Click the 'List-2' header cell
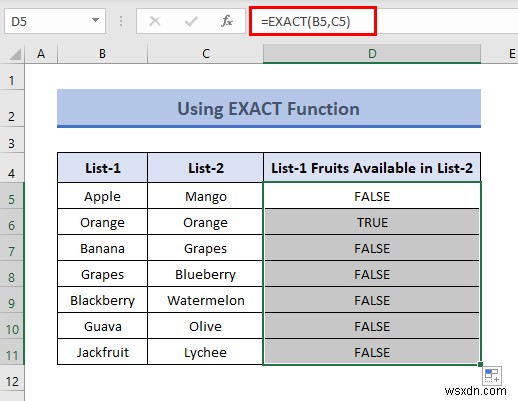This screenshot has height=401, width=518. 205,168
